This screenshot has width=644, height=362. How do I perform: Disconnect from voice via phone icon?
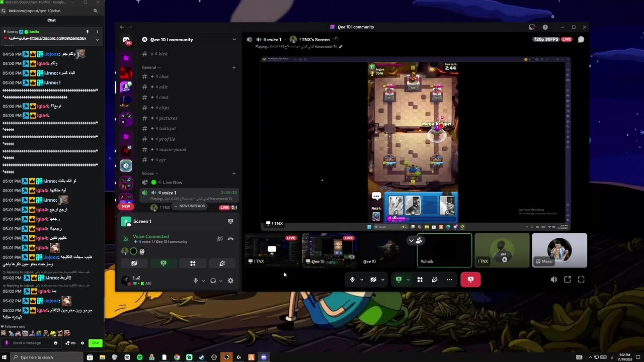230,239
